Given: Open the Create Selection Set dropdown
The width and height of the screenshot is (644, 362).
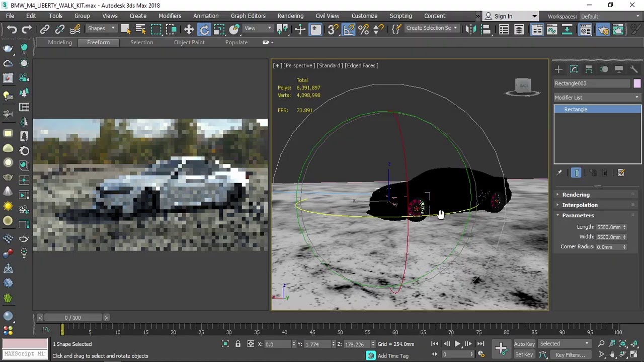Looking at the screenshot, I should tap(432, 28).
